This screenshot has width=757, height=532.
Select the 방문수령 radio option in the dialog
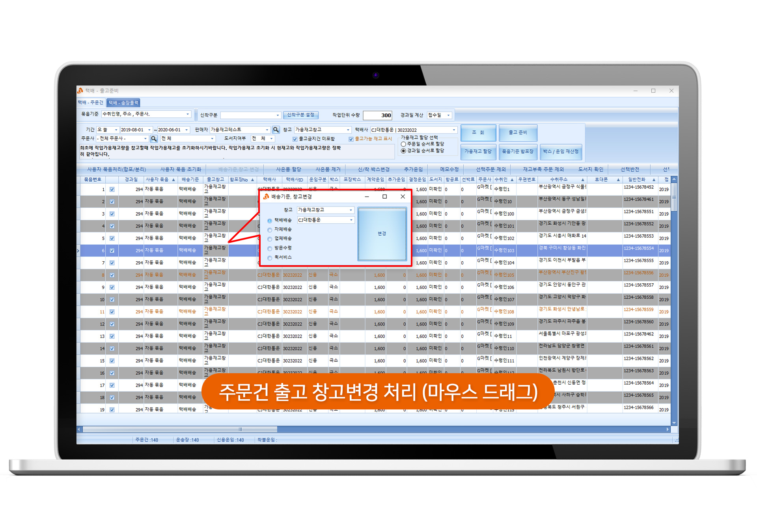point(270,248)
